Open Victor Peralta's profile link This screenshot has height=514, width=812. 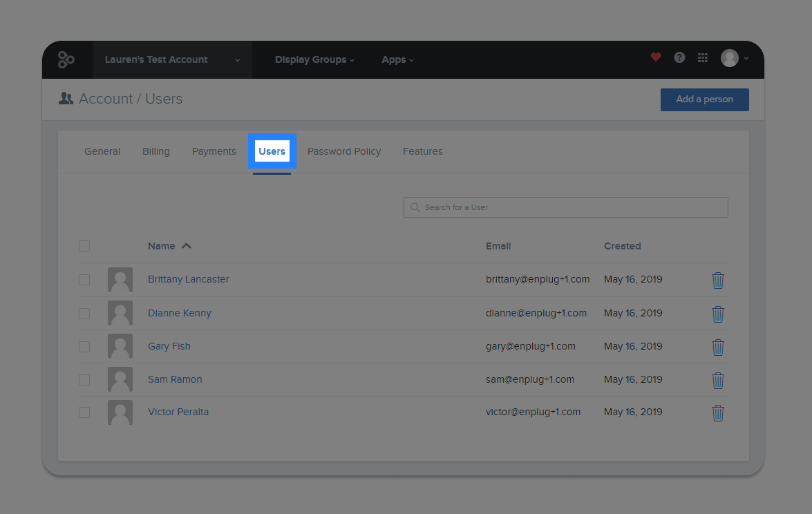178,411
